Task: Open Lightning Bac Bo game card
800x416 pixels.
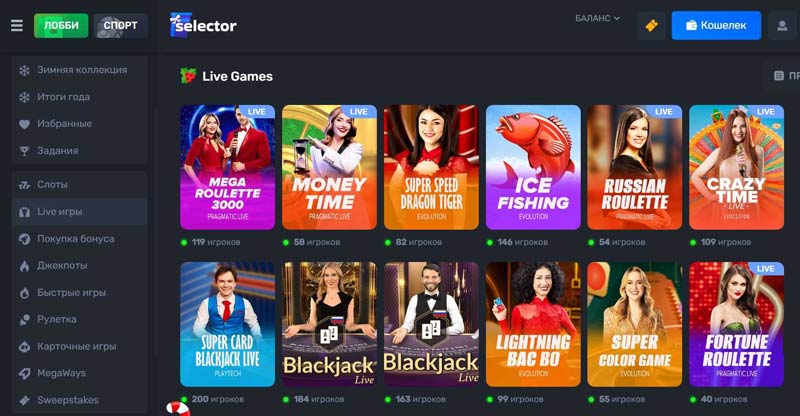Action: click(x=533, y=325)
